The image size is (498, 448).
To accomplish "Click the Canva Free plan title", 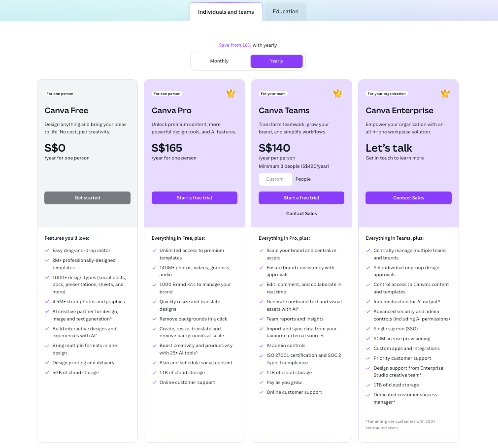I will tap(66, 110).
